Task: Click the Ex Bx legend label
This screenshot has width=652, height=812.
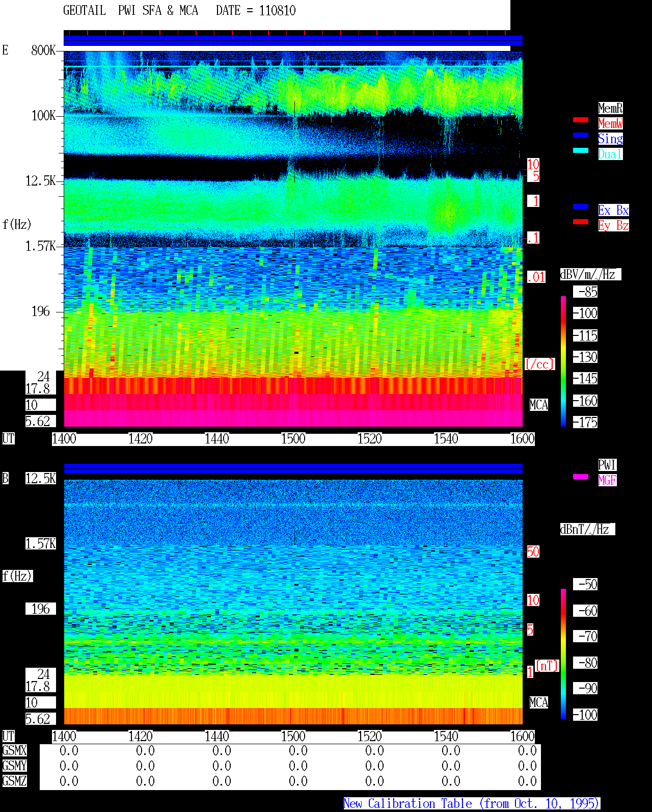Action: [x=613, y=210]
